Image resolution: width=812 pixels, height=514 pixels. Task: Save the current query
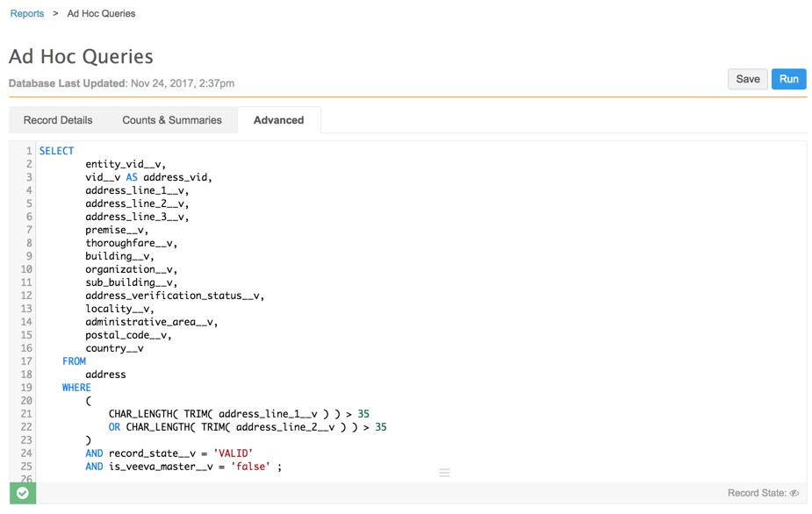click(x=747, y=79)
